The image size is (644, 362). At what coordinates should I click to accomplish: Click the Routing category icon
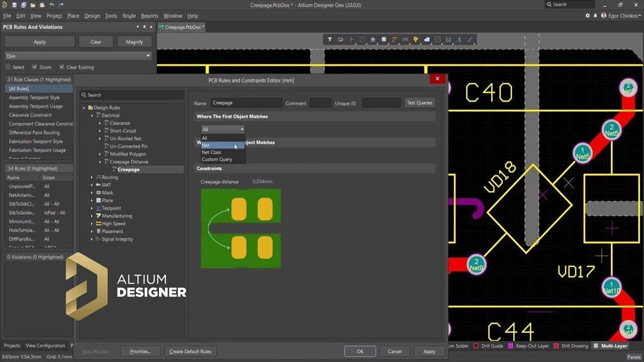tap(99, 177)
